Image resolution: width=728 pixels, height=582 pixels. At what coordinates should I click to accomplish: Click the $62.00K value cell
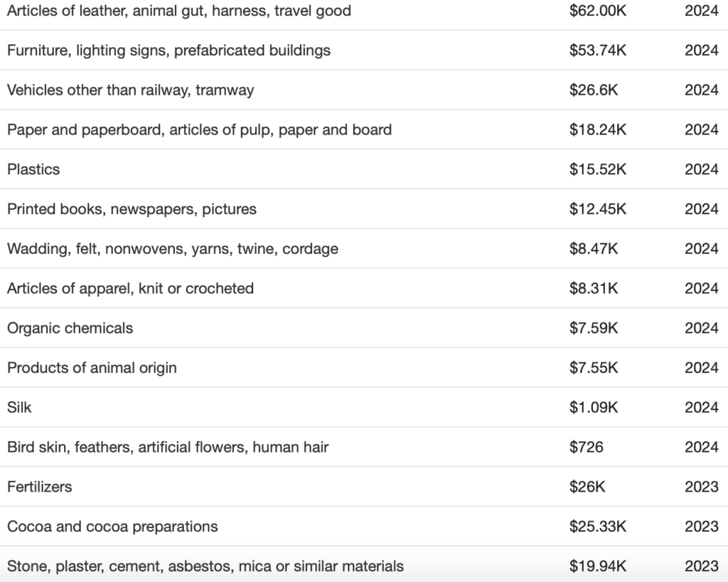coord(597,11)
